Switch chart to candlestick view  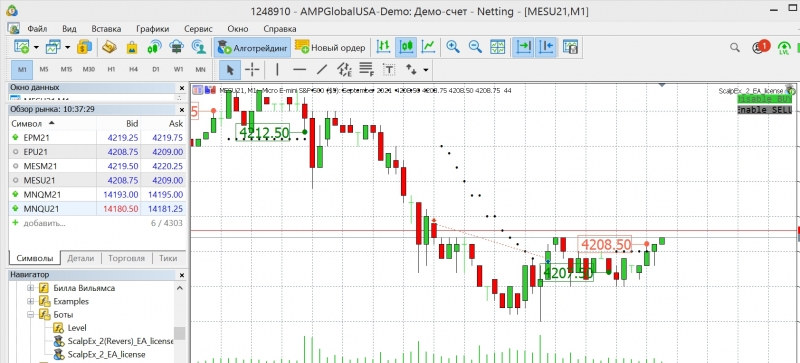point(406,47)
